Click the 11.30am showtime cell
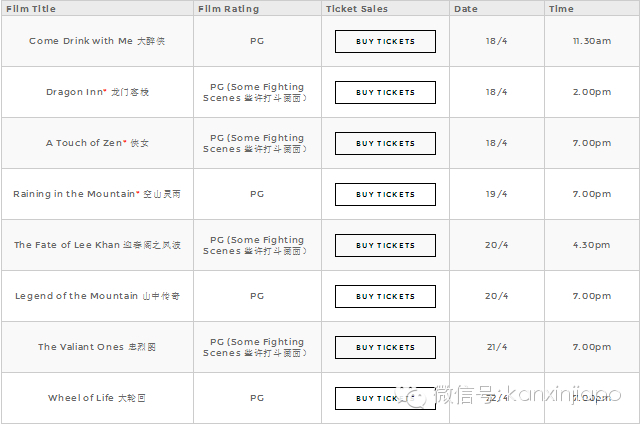Screen dimensions: 642x427 point(592,42)
